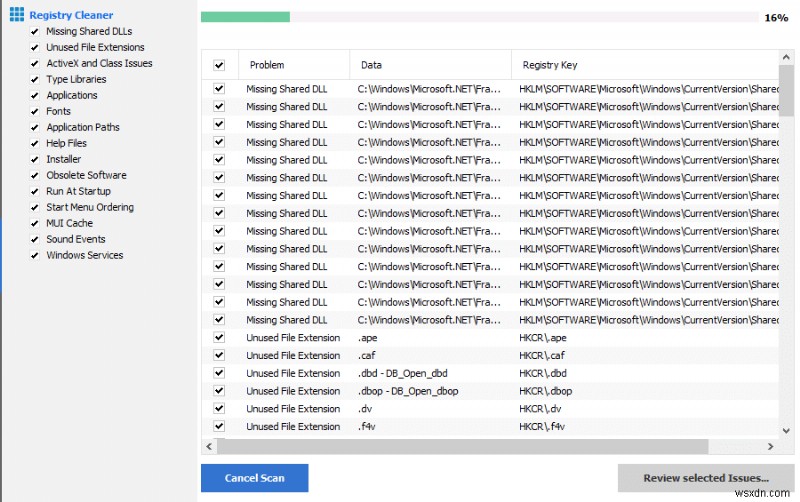The width and height of the screenshot is (800, 502).
Task: Select the HKCR\.dbop registry key cell
Action: pos(545,391)
